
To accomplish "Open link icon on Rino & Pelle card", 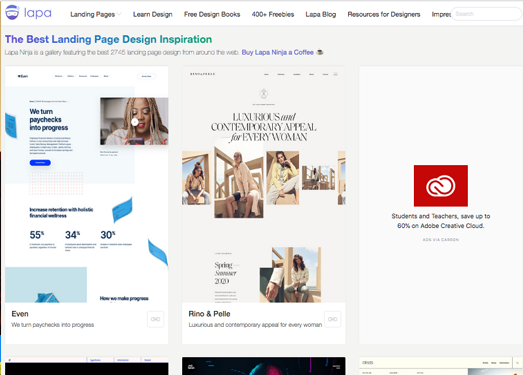I will point(333,319).
